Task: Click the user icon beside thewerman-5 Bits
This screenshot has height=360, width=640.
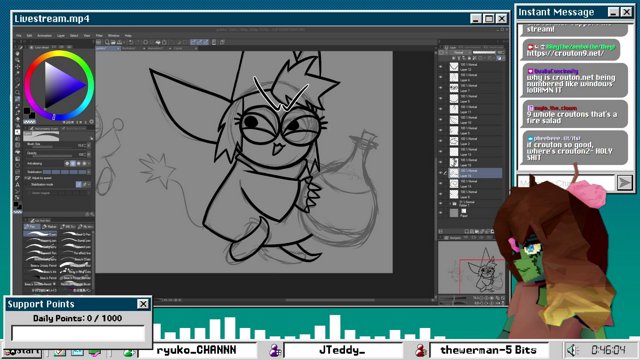Action: click(x=420, y=350)
